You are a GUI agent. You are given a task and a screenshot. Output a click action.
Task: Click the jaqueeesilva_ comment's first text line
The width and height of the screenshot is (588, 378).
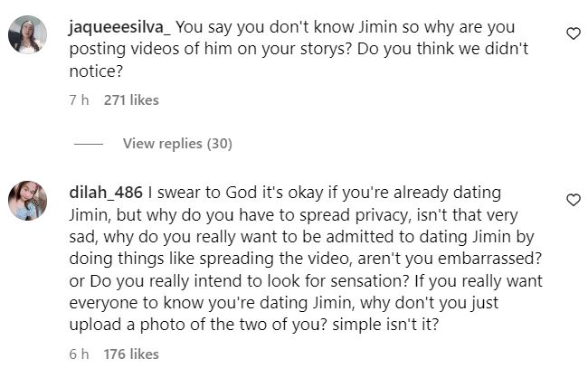coord(362,27)
